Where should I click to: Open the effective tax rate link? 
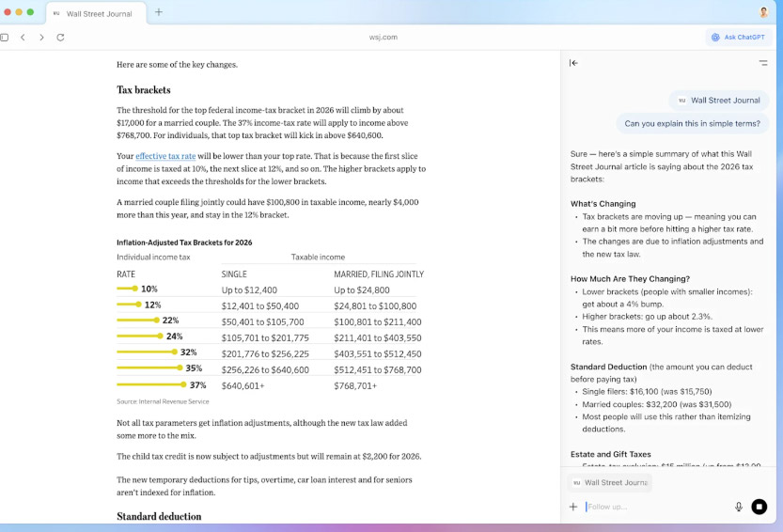pyautogui.click(x=165, y=156)
